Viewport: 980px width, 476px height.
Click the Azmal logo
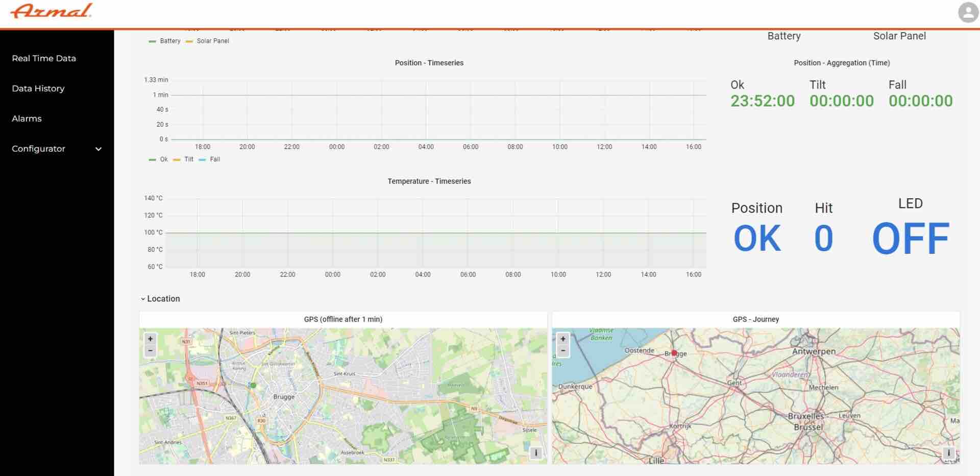coord(51,11)
